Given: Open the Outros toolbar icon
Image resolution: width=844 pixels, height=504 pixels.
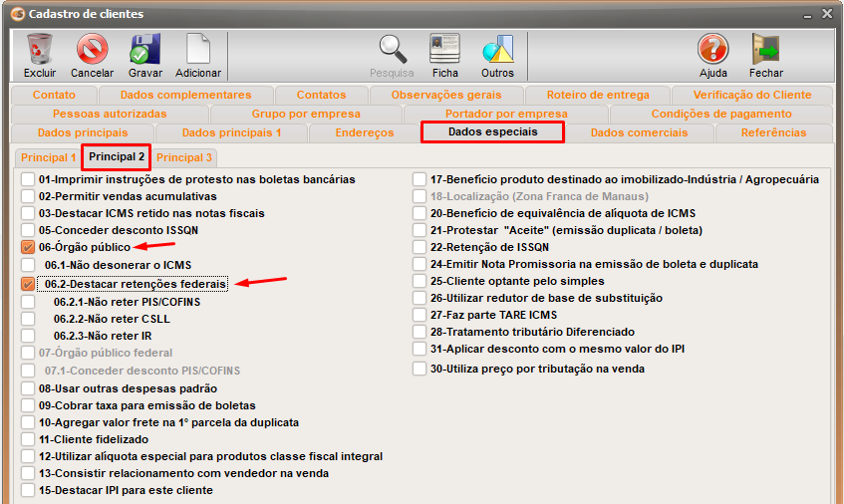Looking at the screenshot, I should [497, 50].
